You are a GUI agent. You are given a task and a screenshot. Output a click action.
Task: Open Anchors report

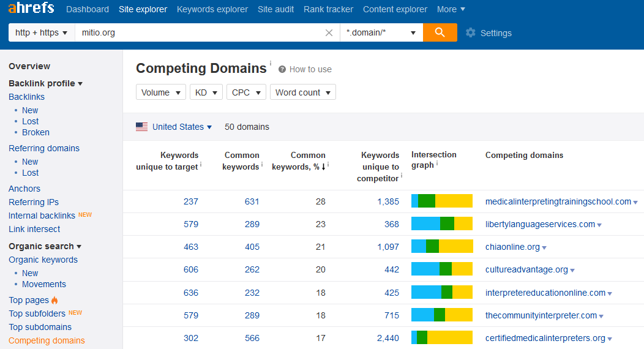point(24,189)
